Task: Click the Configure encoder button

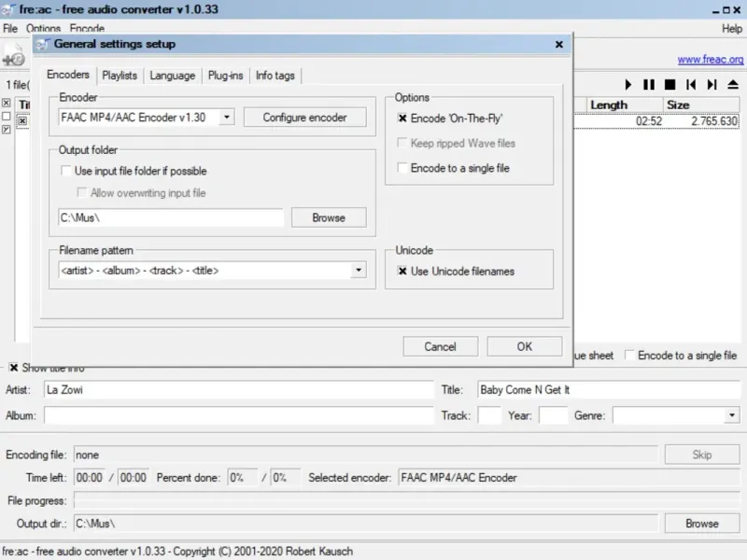Action: (x=305, y=118)
